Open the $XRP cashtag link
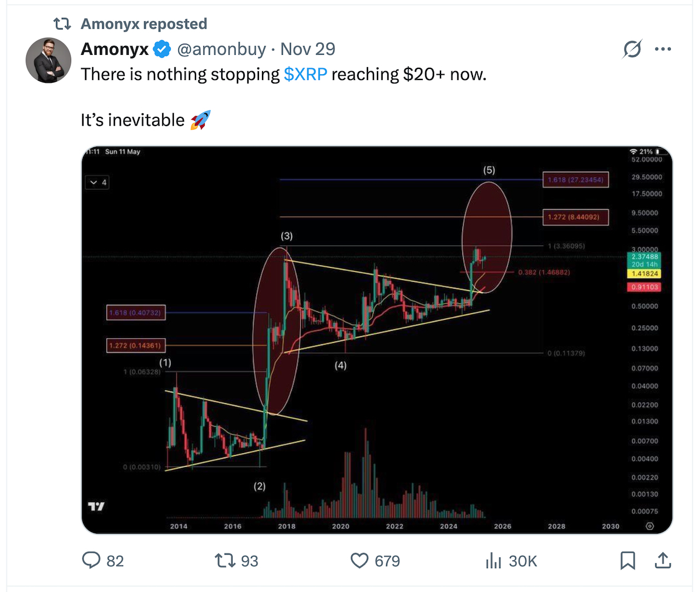The image size is (700, 592). (x=305, y=74)
